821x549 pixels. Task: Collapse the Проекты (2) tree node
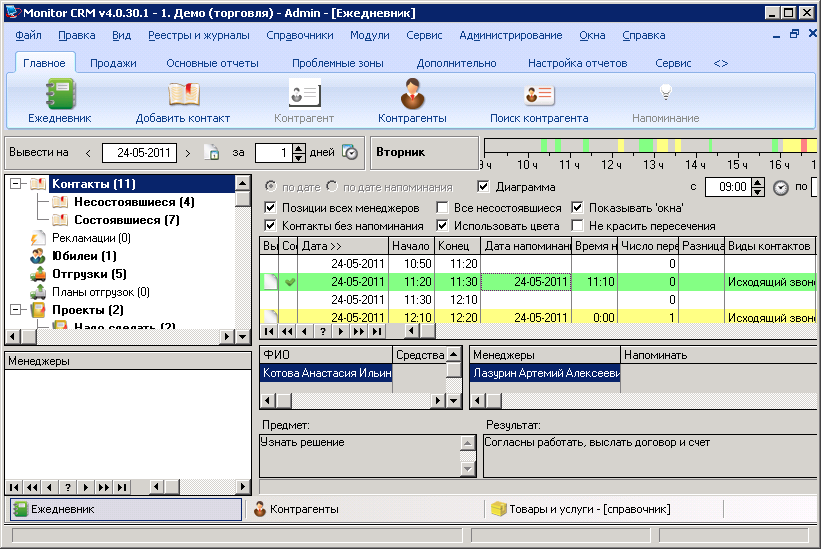click(x=15, y=310)
